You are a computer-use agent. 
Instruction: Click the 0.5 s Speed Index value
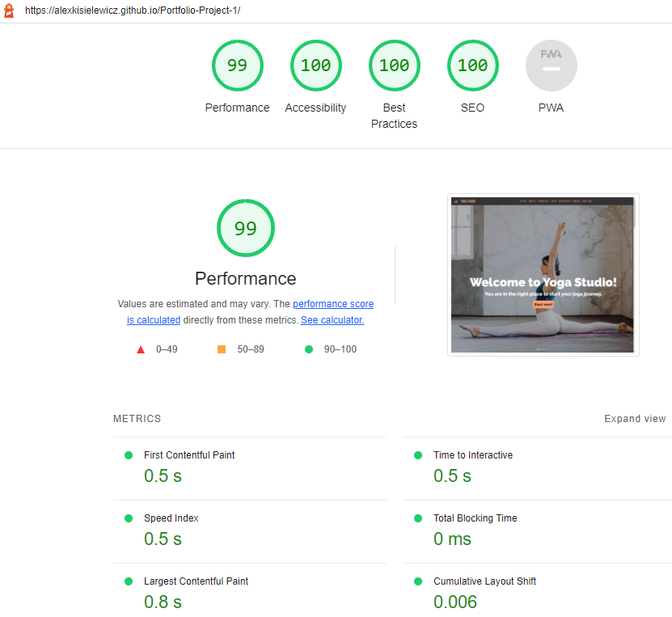(x=163, y=539)
